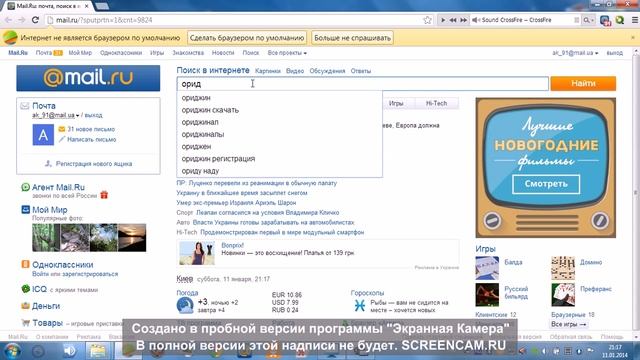Start playback with the music player play button
Viewport: 640px width, 360px height.
click(443, 20)
